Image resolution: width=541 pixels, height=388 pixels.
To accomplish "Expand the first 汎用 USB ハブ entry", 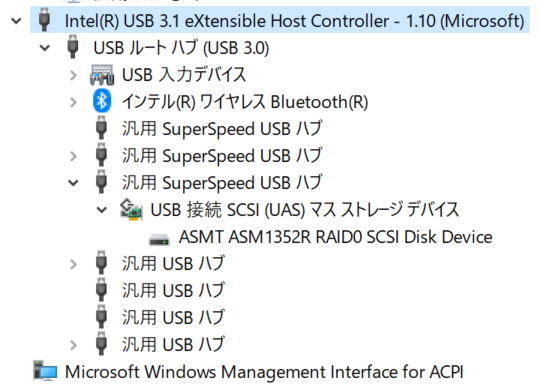I will point(73,264).
